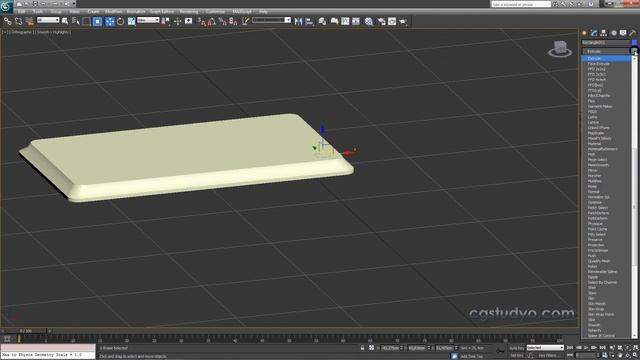Viewport: 640px width, 360px height.
Task: Switch to the Modify command panel tab
Action: coord(594,33)
